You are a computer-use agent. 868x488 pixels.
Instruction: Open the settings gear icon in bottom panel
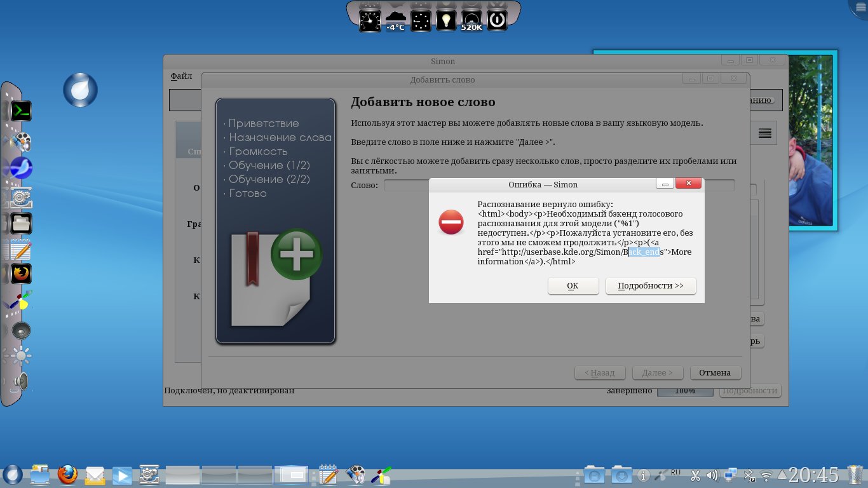click(x=149, y=475)
